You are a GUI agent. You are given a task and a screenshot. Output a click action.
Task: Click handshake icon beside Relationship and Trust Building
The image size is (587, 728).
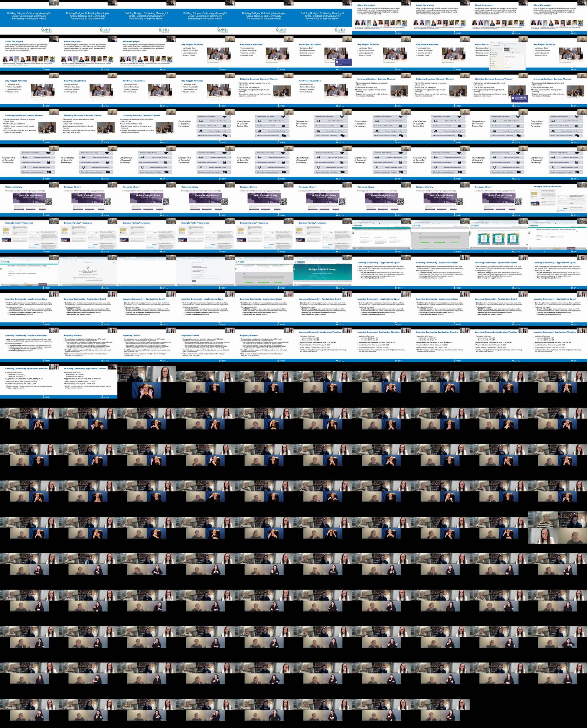click(225, 116)
